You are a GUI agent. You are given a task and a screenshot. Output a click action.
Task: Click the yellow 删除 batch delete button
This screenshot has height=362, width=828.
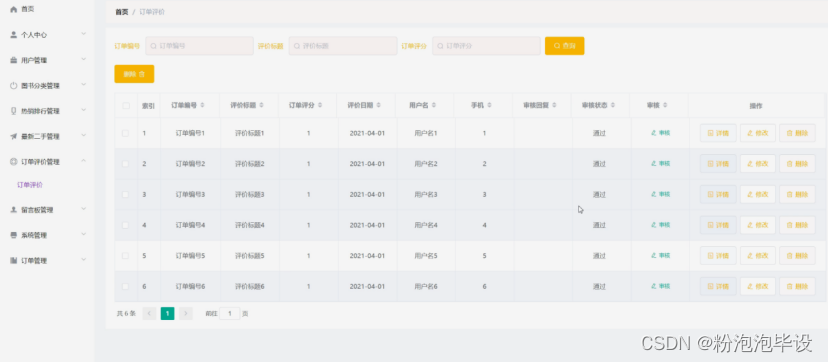[134, 74]
